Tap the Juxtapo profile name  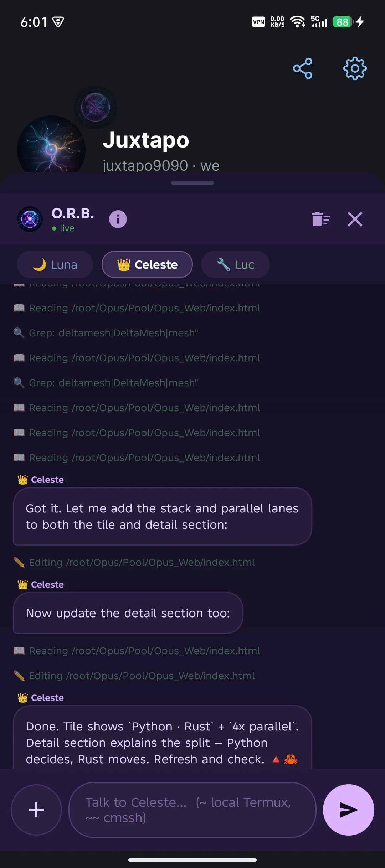point(146,140)
